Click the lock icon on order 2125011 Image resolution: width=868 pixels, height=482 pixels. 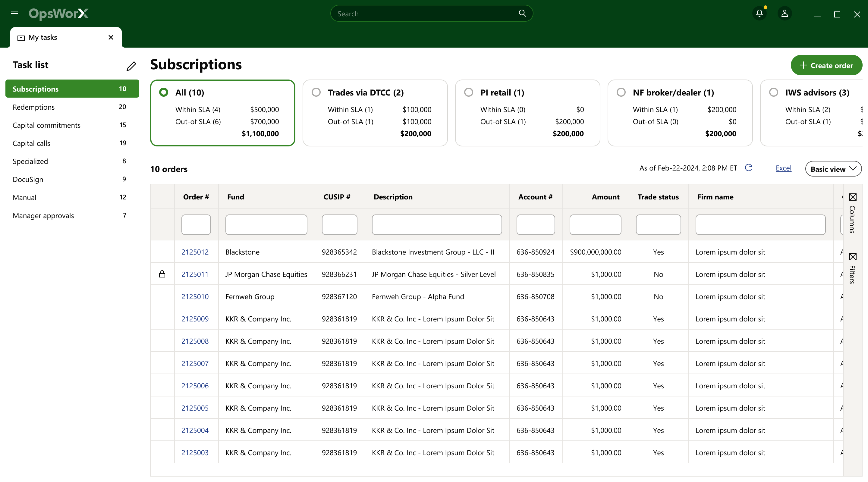tap(162, 274)
